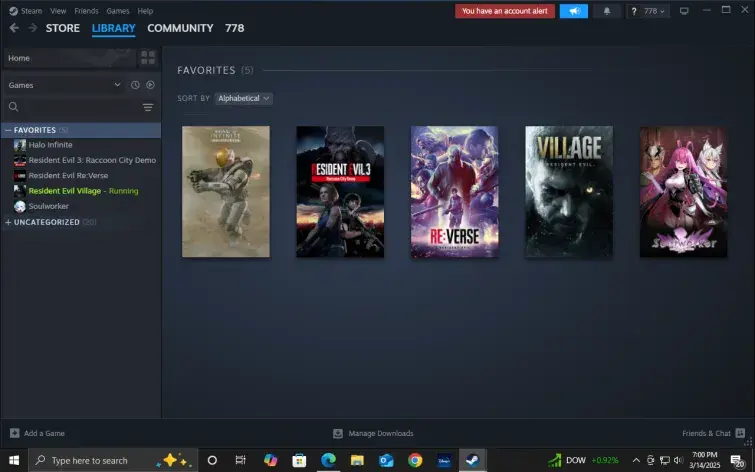The image size is (755, 472).
Task: Select Resident Evil Village cover thumbnail
Action: click(x=569, y=192)
